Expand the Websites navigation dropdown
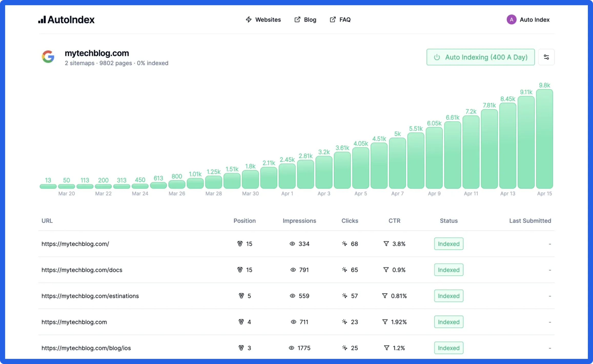 click(263, 19)
